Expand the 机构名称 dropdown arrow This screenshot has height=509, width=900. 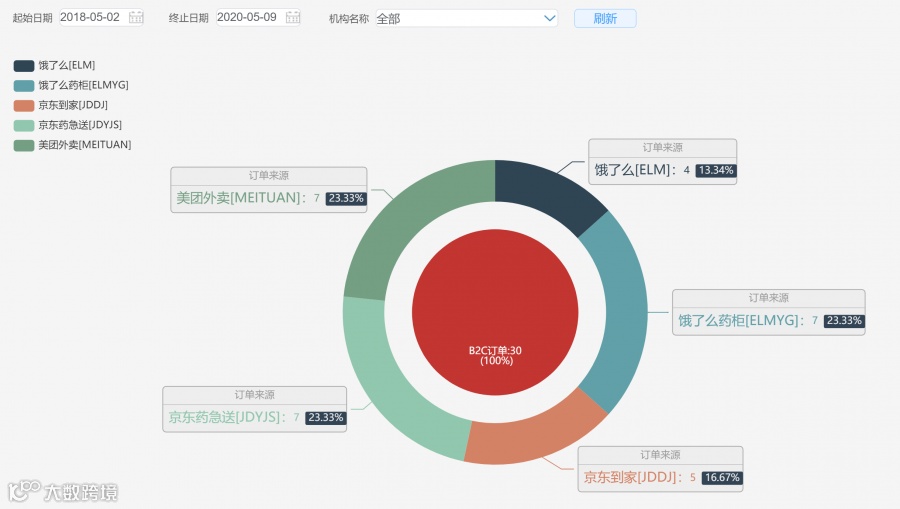click(x=549, y=18)
